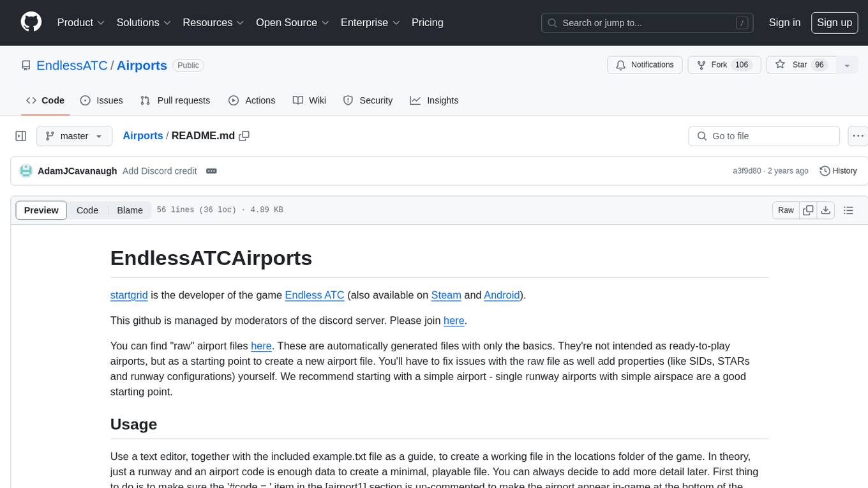Switch to the Security tab

coord(368,100)
